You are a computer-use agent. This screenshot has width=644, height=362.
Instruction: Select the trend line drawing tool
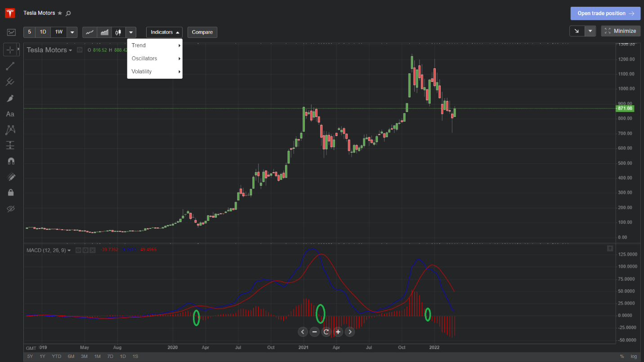click(10, 67)
